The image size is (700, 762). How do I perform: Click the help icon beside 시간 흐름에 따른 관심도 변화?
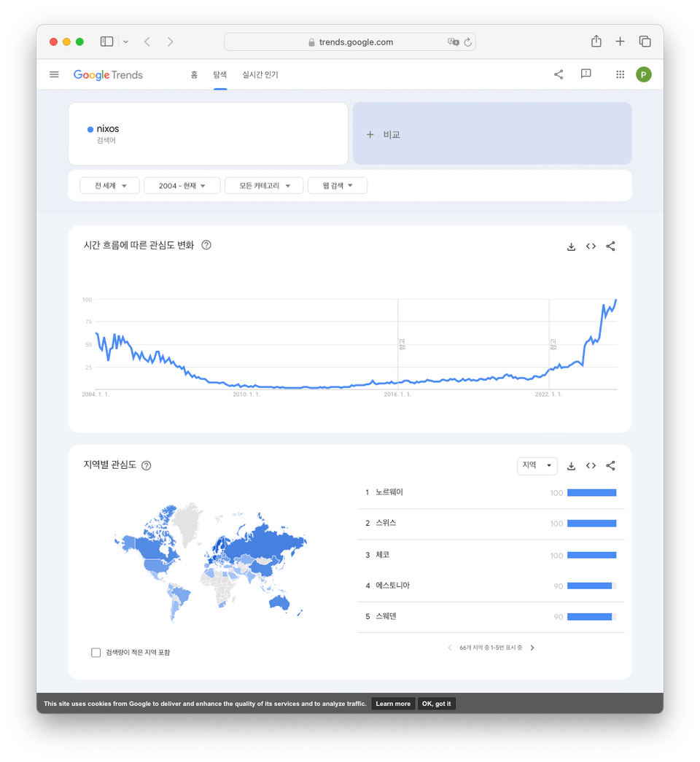point(206,245)
